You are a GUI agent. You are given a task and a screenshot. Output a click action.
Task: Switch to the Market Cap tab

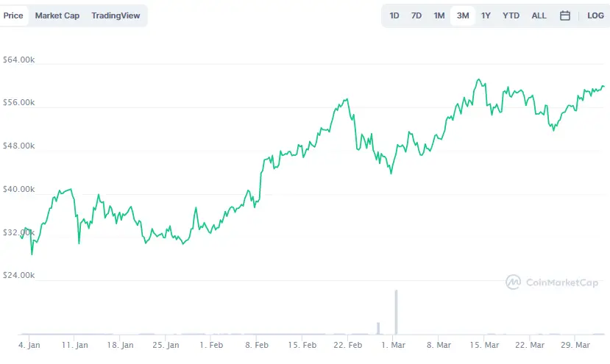tap(57, 15)
